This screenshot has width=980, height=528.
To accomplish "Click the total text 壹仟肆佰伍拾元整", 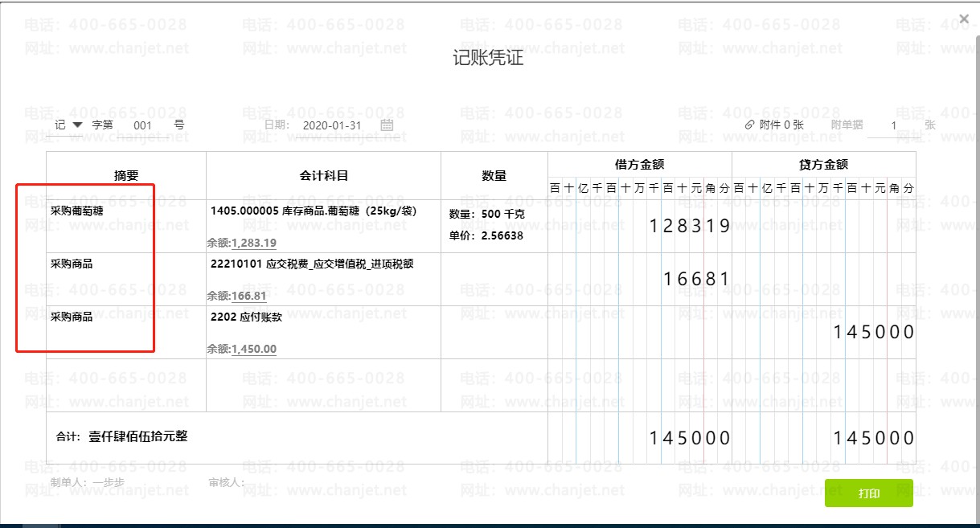I will pyautogui.click(x=138, y=436).
